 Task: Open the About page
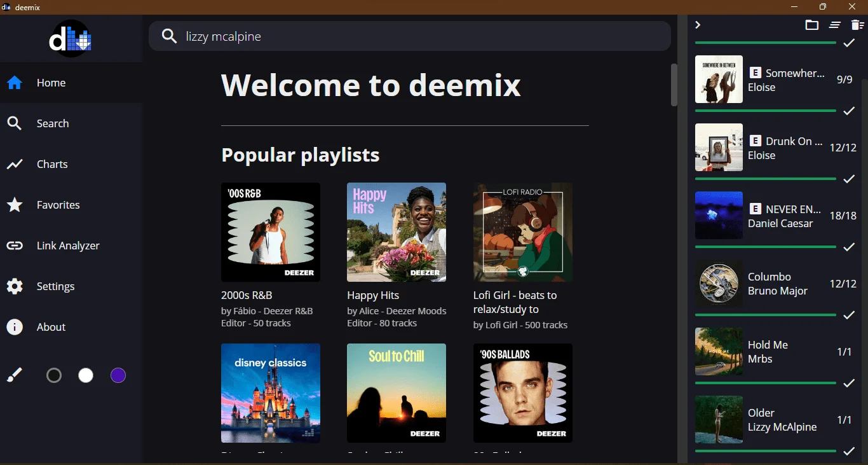71,327
